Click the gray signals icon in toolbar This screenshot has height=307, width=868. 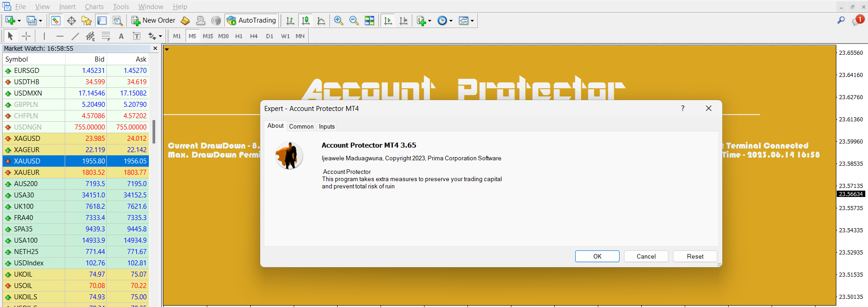216,20
